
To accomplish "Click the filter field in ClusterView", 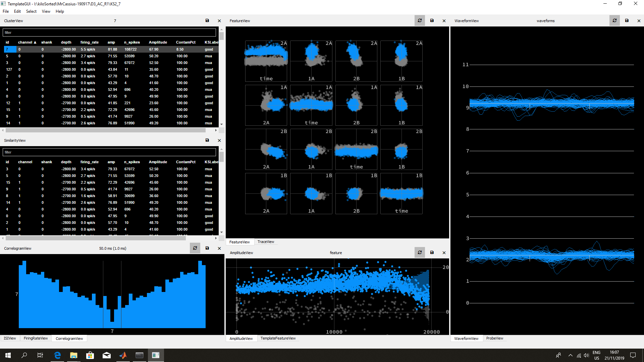I will pyautogui.click(x=109, y=32).
